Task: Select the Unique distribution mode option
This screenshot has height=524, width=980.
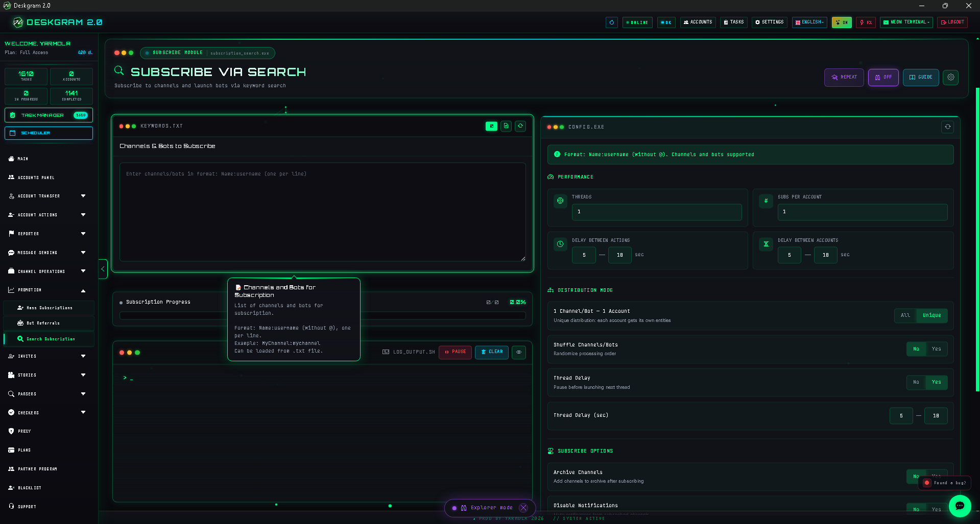Action: pos(932,315)
